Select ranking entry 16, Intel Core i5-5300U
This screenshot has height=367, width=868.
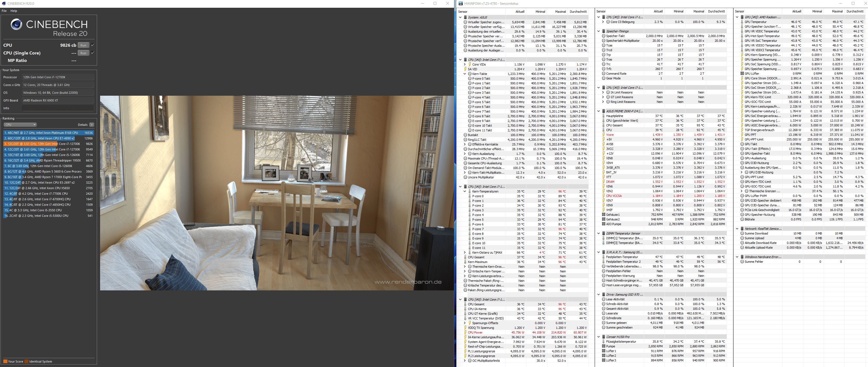pyautogui.click(x=48, y=216)
